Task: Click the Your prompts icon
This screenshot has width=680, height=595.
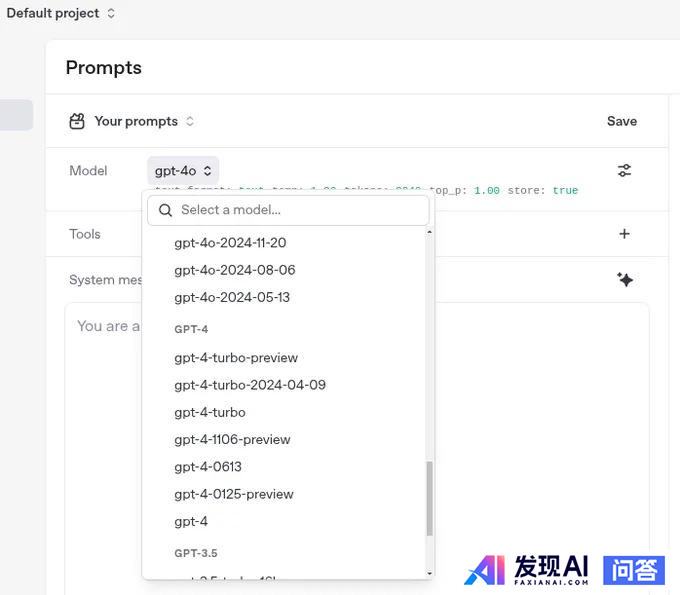Action: 77,121
